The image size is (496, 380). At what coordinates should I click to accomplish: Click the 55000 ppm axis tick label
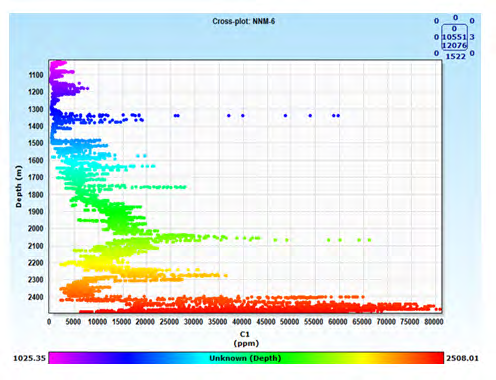314,322
